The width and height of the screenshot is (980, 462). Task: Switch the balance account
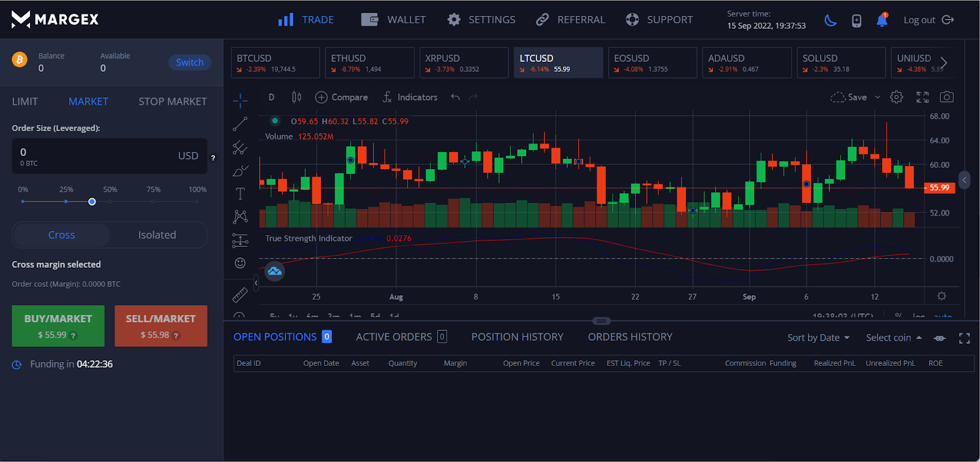[190, 62]
